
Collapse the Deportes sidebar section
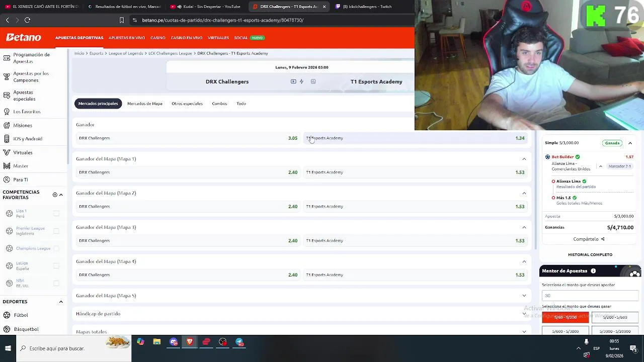coord(61,302)
